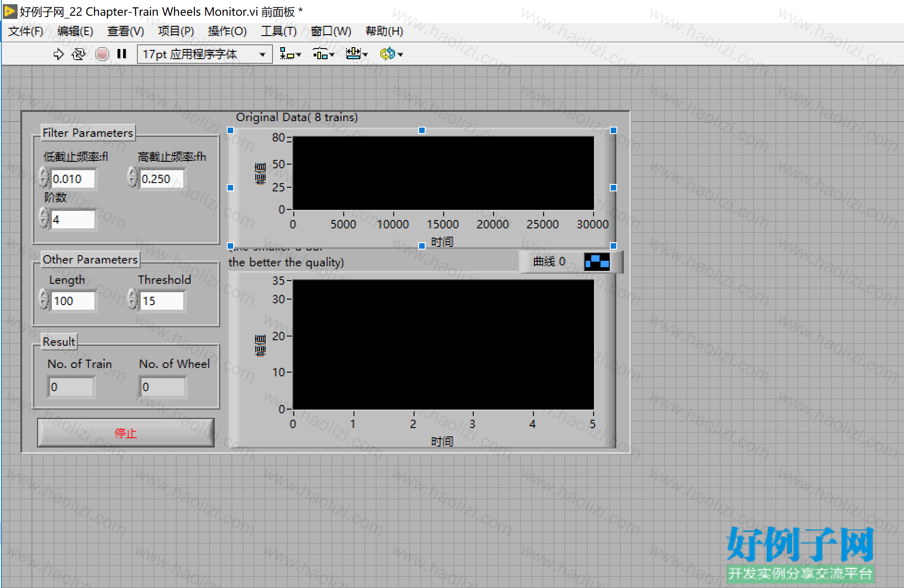Click the Original Data graph plot area
Image resolution: width=904 pixels, height=588 pixels.
[444, 173]
